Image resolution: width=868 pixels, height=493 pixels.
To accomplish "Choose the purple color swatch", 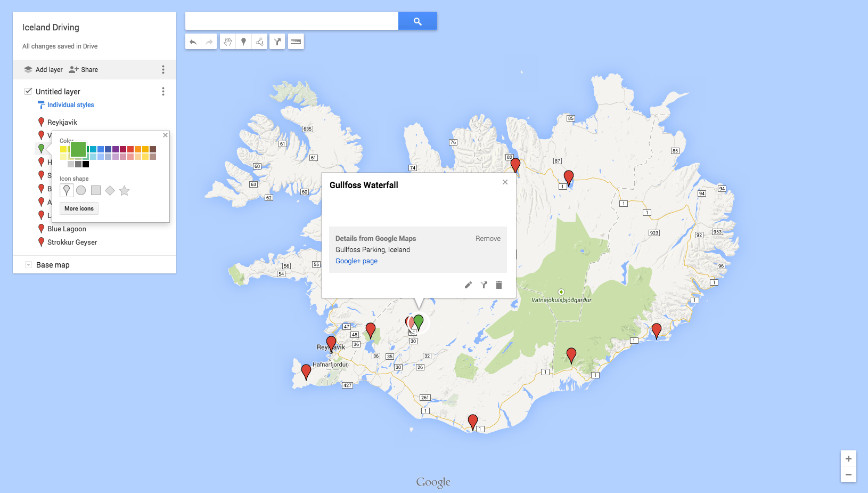I will (116, 149).
